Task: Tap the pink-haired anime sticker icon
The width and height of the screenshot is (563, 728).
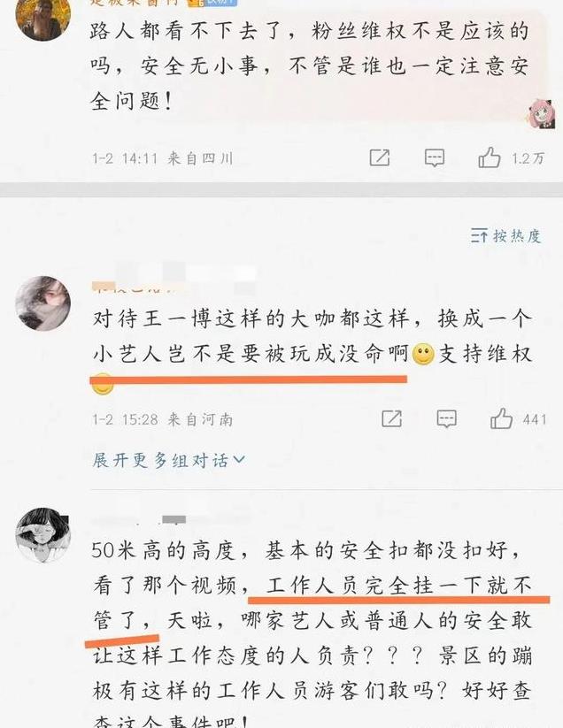Action: pyautogui.click(x=542, y=113)
